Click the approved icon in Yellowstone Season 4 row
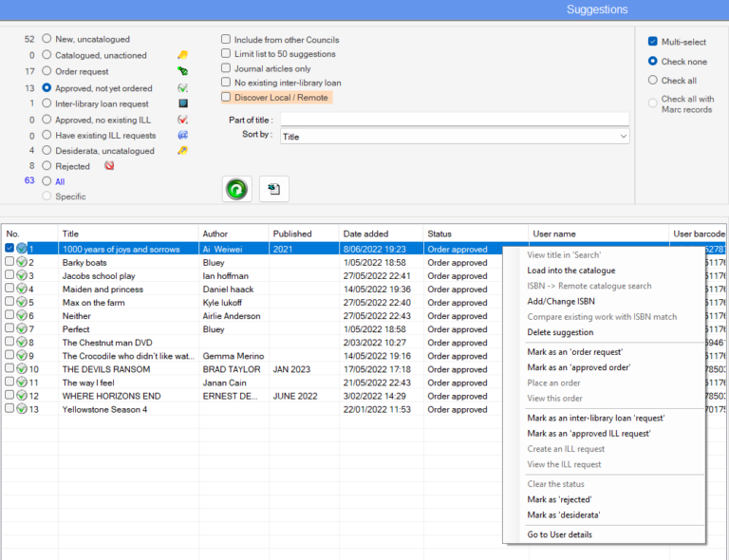 click(x=22, y=409)
